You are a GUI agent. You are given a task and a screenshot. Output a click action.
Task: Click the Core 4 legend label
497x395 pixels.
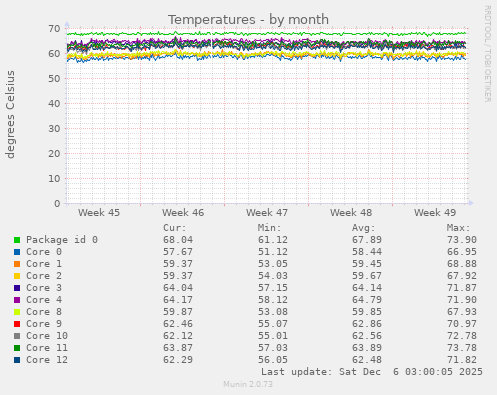point(44,300)
